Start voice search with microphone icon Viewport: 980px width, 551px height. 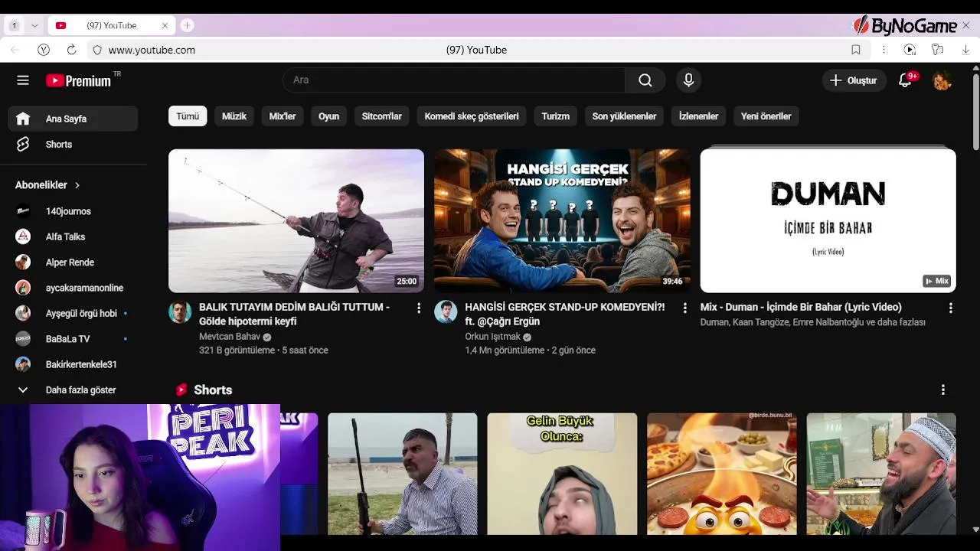[688, 80]
